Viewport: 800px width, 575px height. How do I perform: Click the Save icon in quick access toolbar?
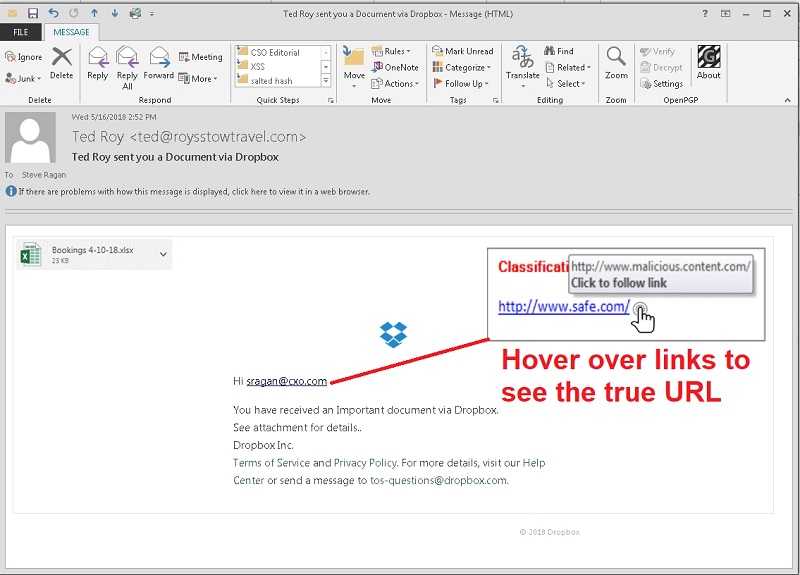[x=33, y=14]
